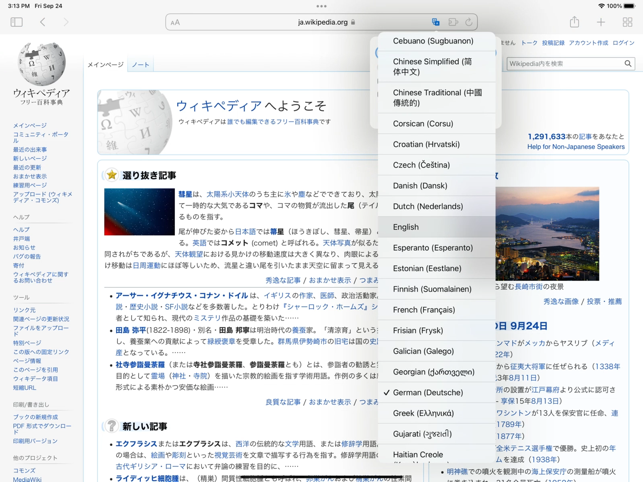Click the Wikipedia search magnifier icon
Viewport: 643px width, 482px height.
pyautogui.click(x=628, y=64)
